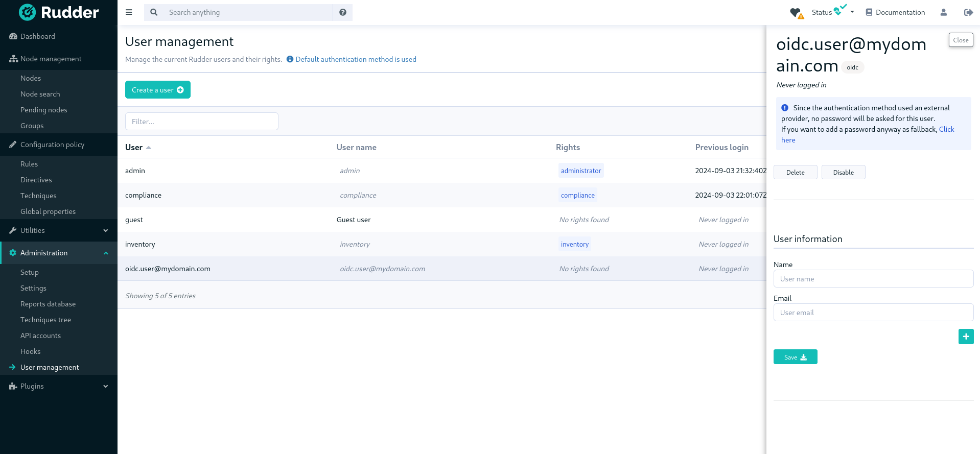980x454 pixels.
Task: Open the search help question mark icon
Action: tap(343, 12)
